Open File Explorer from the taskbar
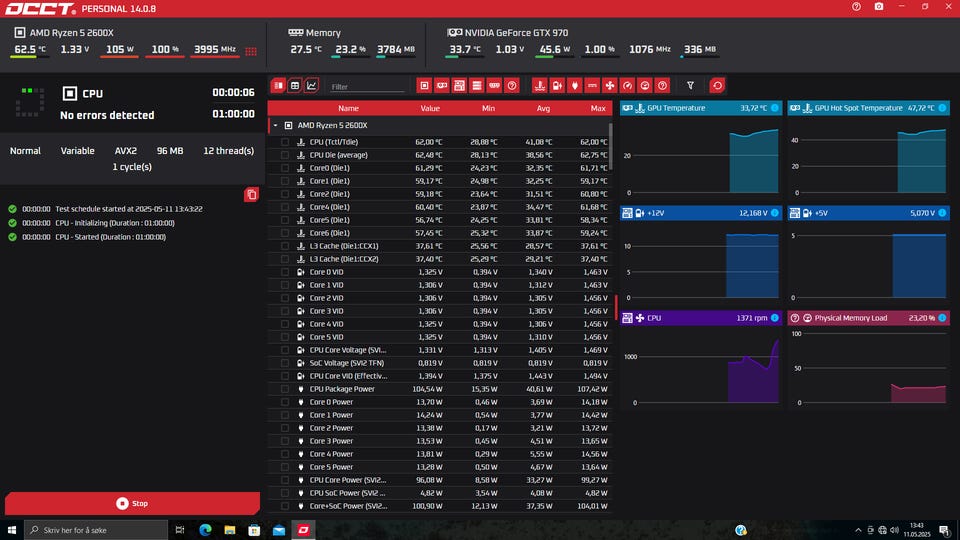960x540 pixels. pyautogui.click(x=230, y=530)
